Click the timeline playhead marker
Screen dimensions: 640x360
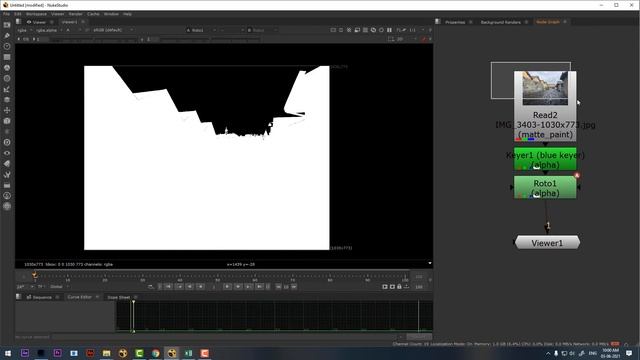(x=35, y=276)
